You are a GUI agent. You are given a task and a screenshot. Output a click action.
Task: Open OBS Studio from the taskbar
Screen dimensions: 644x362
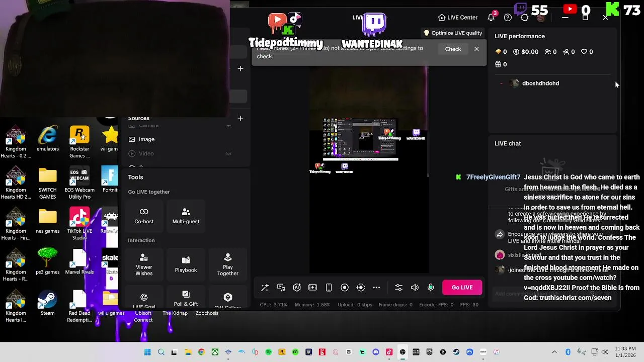point(403,352)
